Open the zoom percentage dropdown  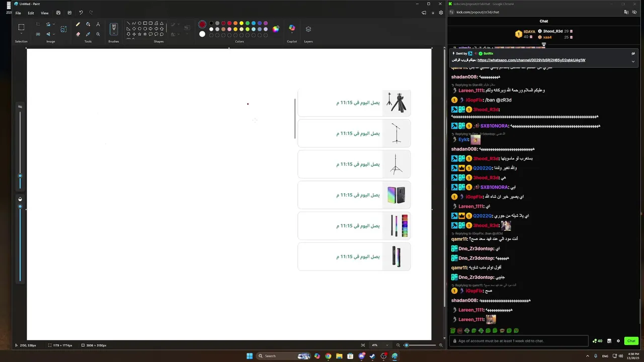[387, 345]
